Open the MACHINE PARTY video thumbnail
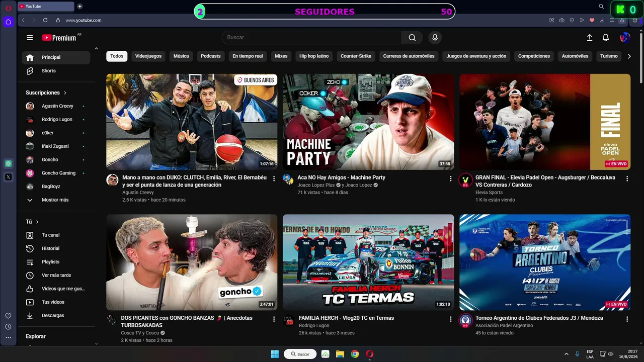644x362 pixels. pyautogui.click(x=368, y=122)
